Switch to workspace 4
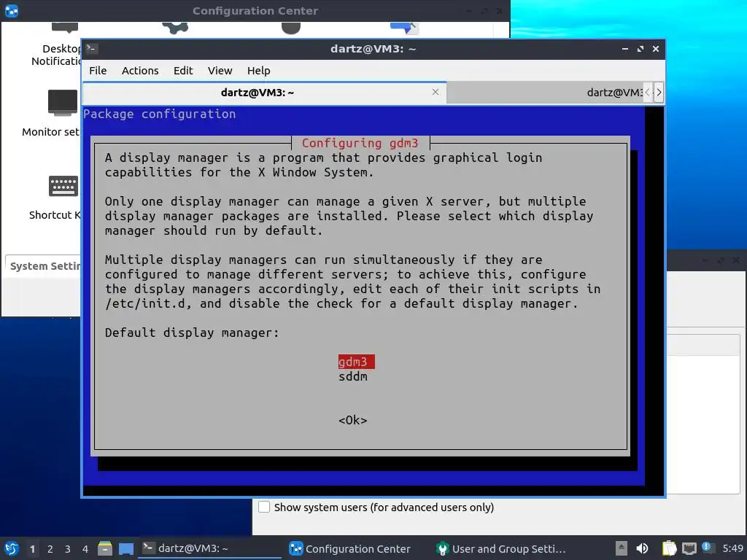The image size is (747, 560). tap(85, 549)
